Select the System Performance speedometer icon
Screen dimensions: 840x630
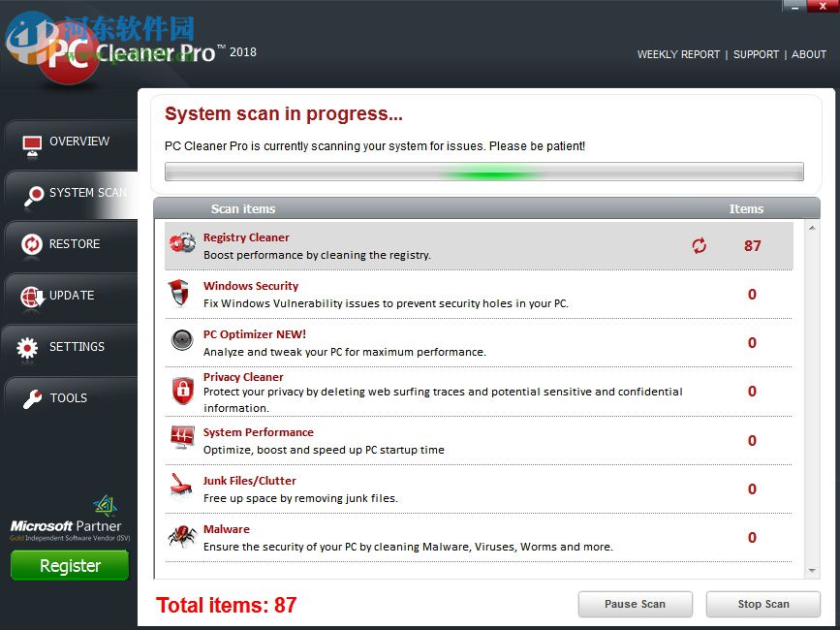click(x=182, y=438)
